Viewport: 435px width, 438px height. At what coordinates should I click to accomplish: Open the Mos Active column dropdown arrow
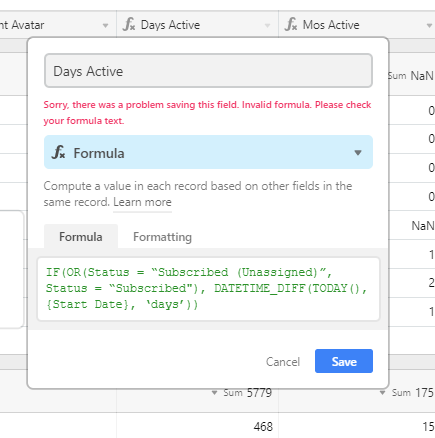[x=429, y=25]
